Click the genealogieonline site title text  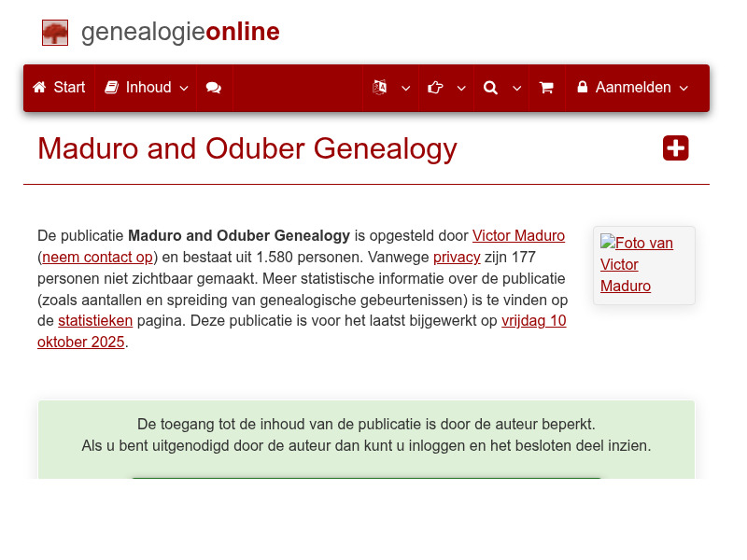point(180,32)
